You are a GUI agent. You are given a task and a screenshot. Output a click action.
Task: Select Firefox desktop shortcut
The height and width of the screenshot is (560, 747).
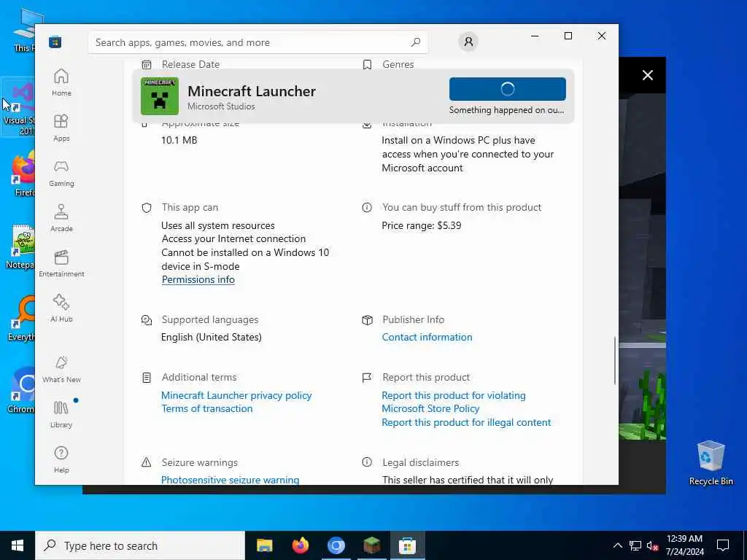coord(21,174)
